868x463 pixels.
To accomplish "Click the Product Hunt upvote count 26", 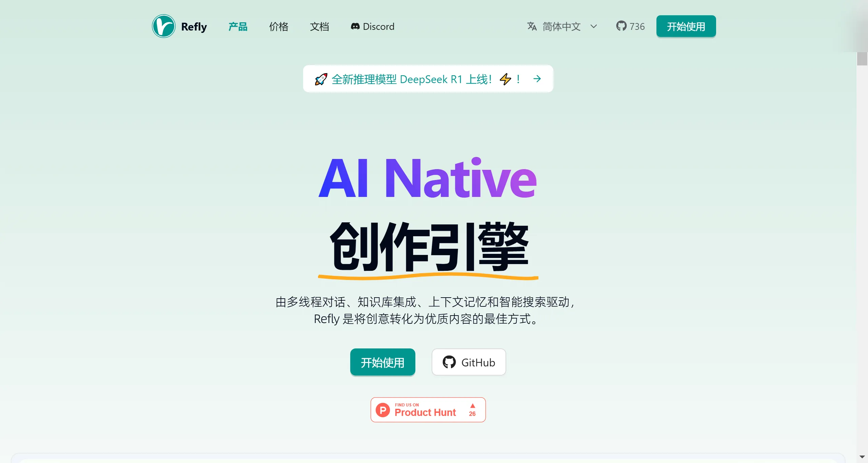I will [473, 413].
